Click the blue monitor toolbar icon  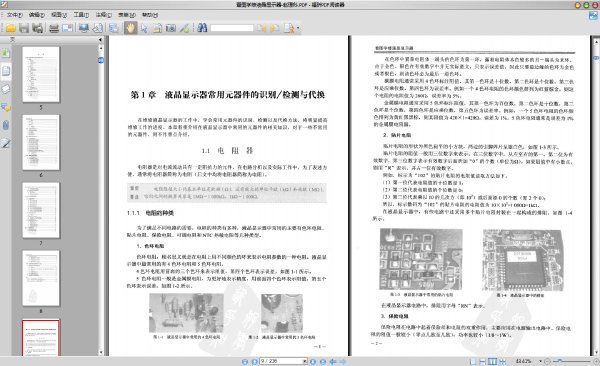(84, 28)
